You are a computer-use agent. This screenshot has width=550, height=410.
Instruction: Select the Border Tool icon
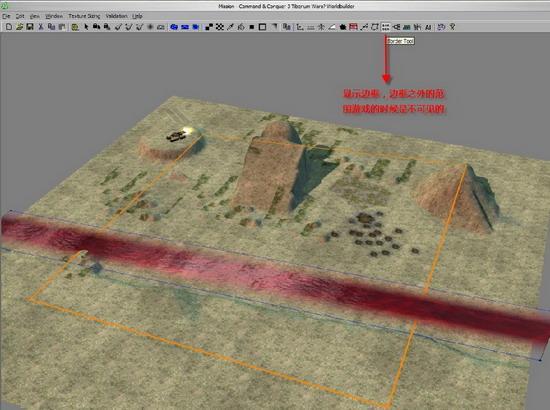[385, 27]
